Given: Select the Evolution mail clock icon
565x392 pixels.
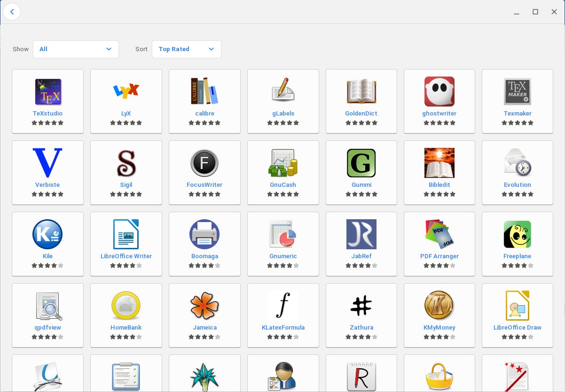Looking at the screenshot, I should (518, 162).
